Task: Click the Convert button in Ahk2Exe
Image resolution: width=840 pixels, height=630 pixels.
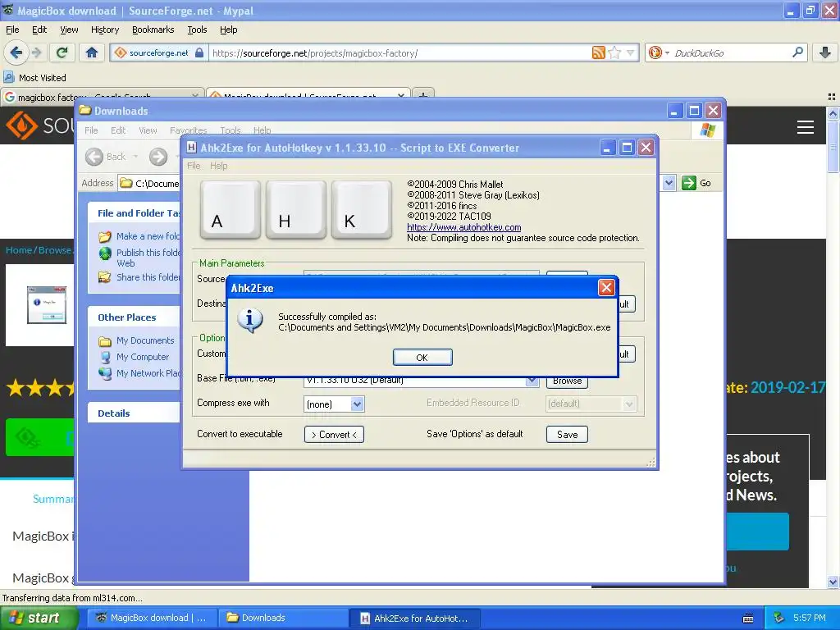Action: click(x=335, y=435)
